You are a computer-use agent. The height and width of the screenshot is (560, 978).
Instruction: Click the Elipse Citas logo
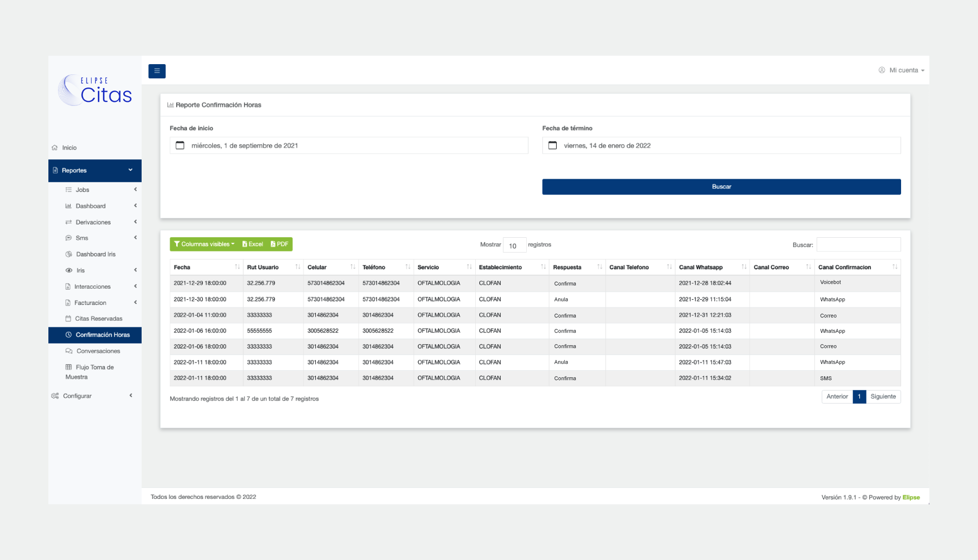click(x=95, y=91)
